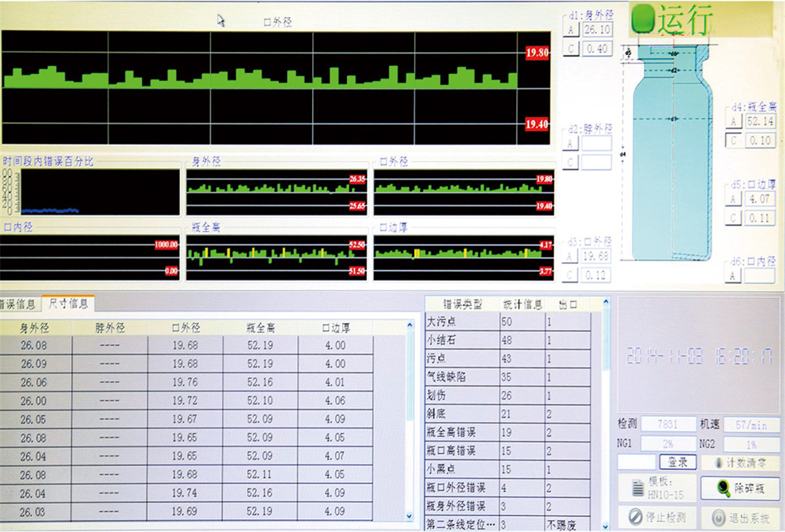Toggle the C button under d4:瓶全高

(x=733, y=141)
